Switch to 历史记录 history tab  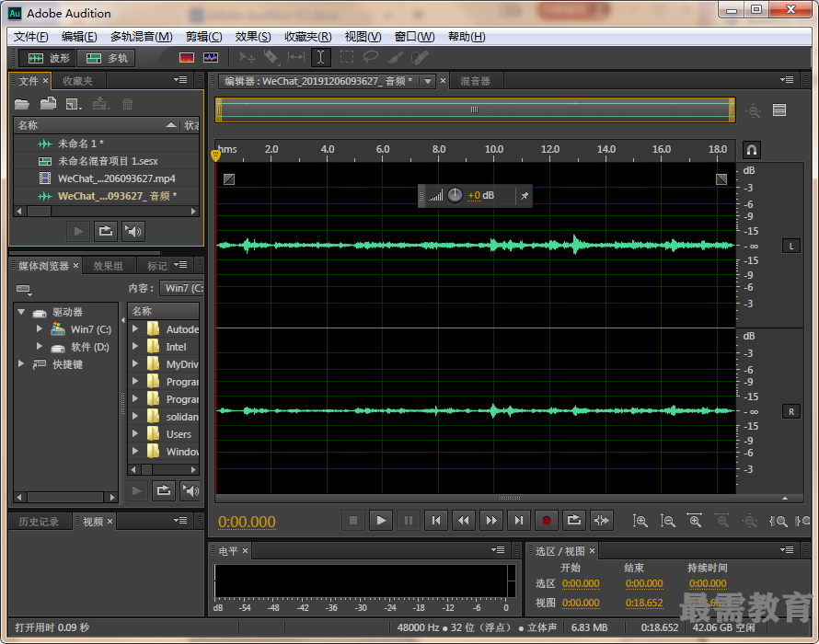click(x=39, y=522)
